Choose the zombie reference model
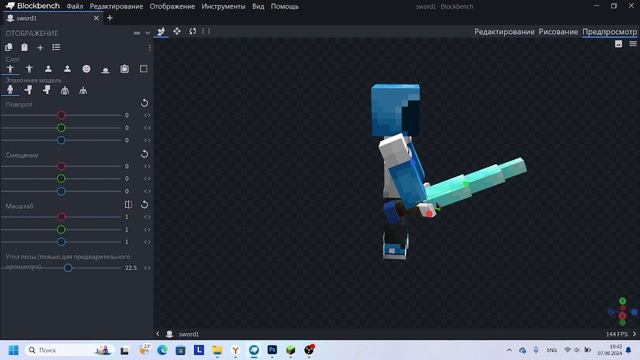This screenshot has width=640, height=360. pyautogui.click(x=29, y=90)
